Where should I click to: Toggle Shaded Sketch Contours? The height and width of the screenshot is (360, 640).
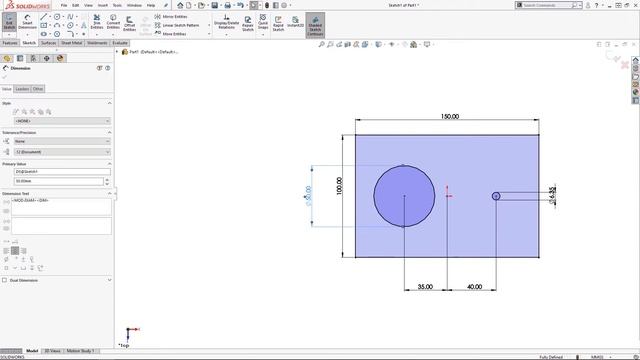coord(315,25)
